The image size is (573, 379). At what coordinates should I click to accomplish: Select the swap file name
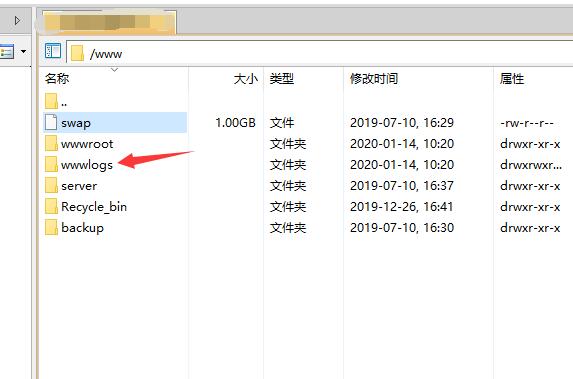click(x=76, y=123)
